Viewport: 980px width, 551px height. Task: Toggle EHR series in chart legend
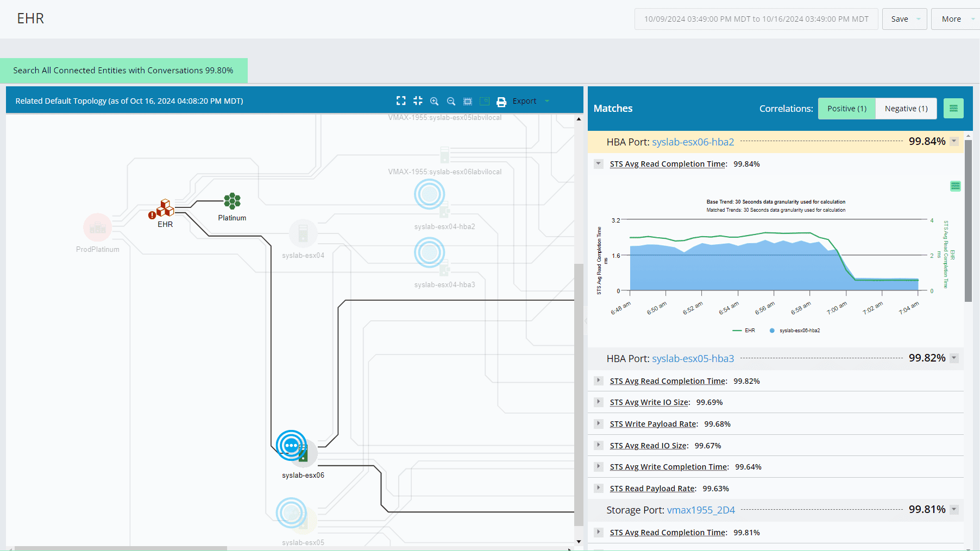(744, 331)
